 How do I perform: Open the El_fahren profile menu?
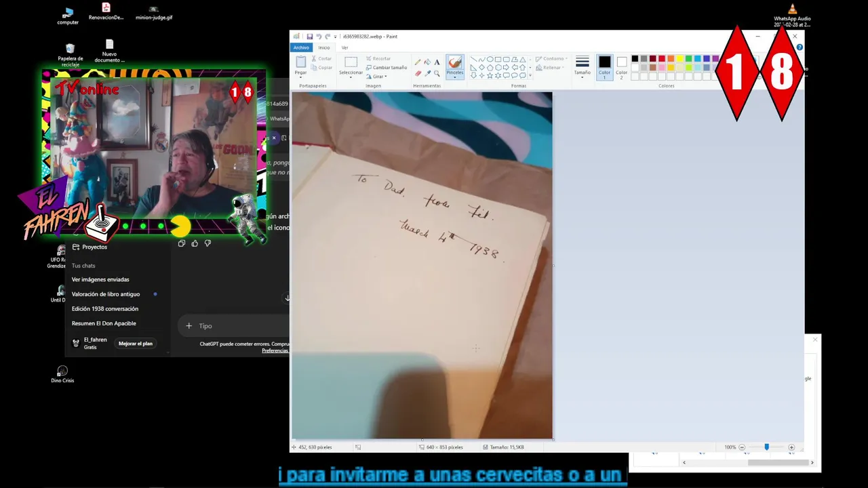pyautogui.click(x=90, y=344)
